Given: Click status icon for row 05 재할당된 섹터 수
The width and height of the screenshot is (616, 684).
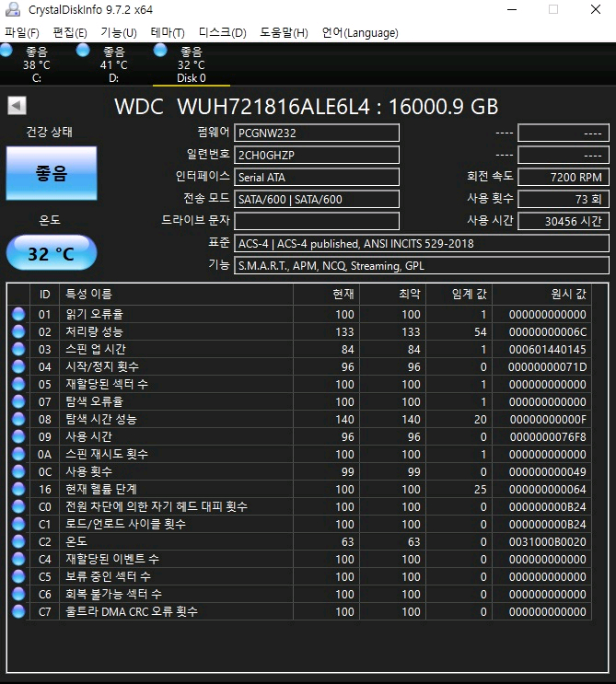Looking at the screenshot, I should 18,384.
